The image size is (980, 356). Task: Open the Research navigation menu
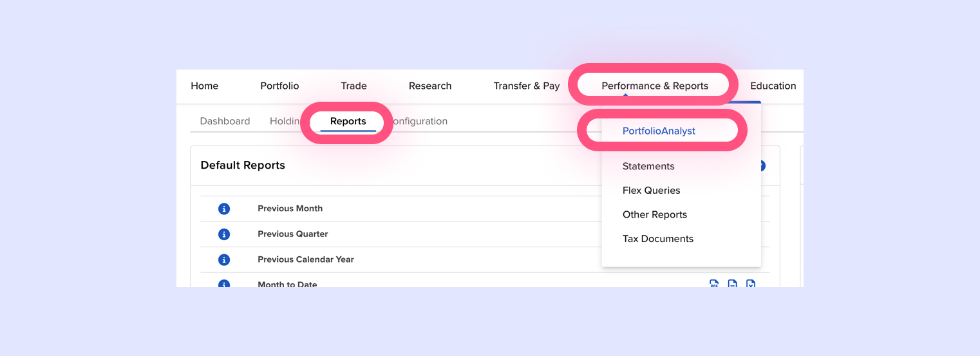pyautogui.click(x=430, y=86)
